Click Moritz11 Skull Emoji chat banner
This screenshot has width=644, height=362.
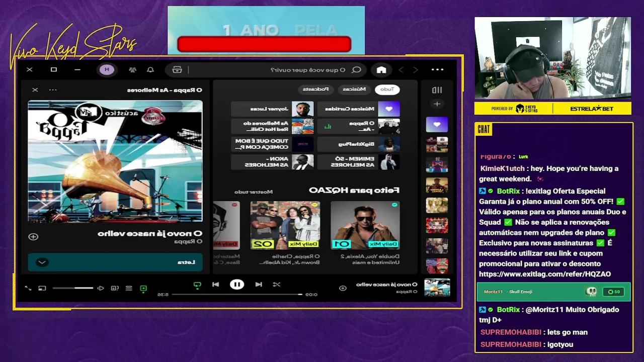[552, 292]
